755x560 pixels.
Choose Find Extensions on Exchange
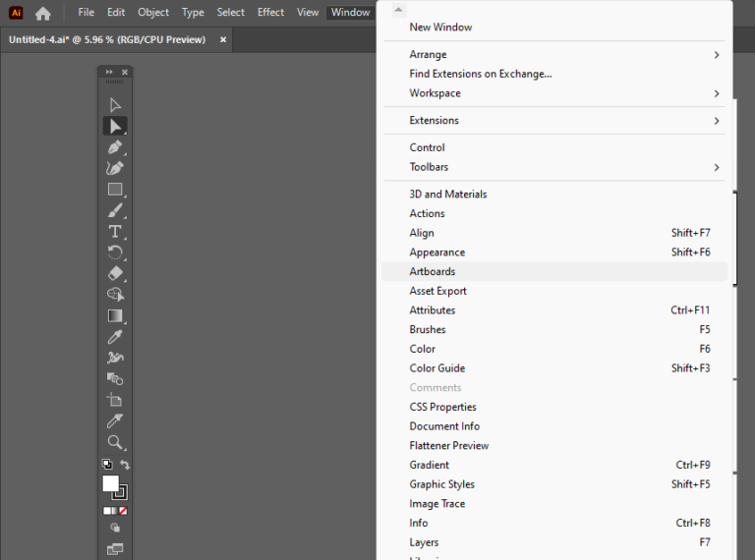tap(554, 74)
